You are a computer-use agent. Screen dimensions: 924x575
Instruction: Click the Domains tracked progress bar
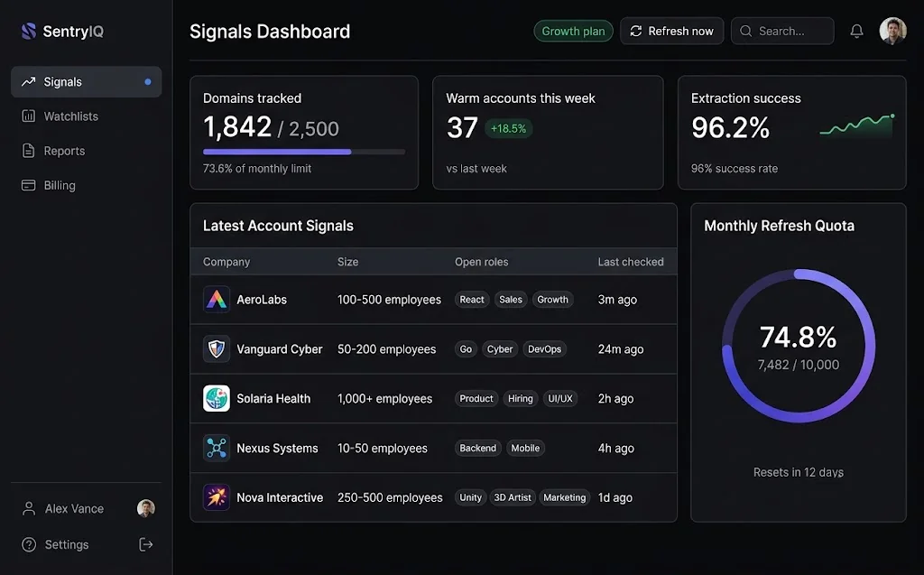click(304, 153)
